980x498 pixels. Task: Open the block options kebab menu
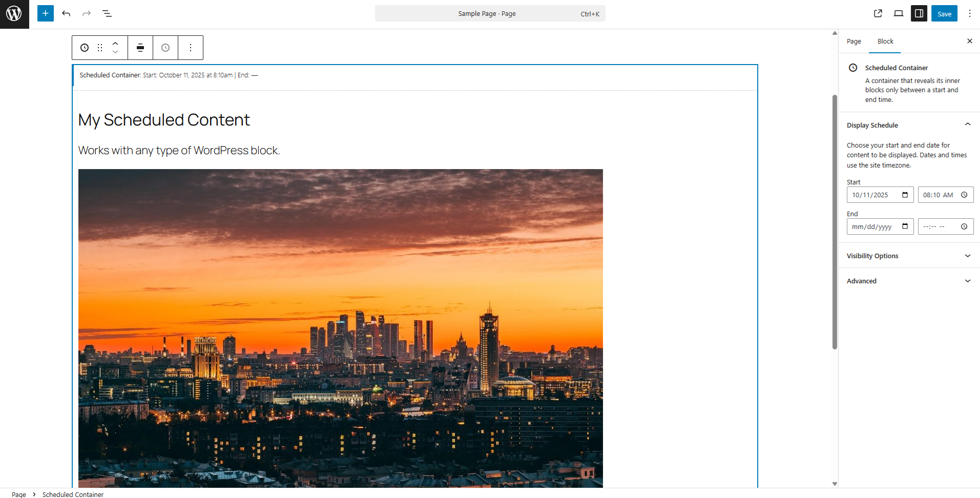tap(190, 47)
